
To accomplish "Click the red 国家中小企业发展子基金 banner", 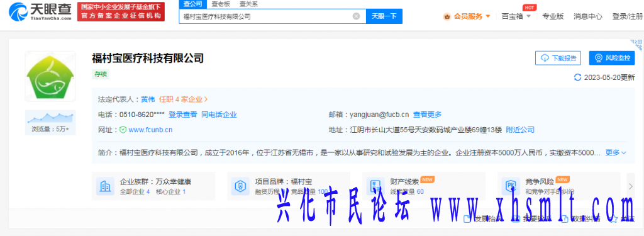I will (x=121, y=11).
